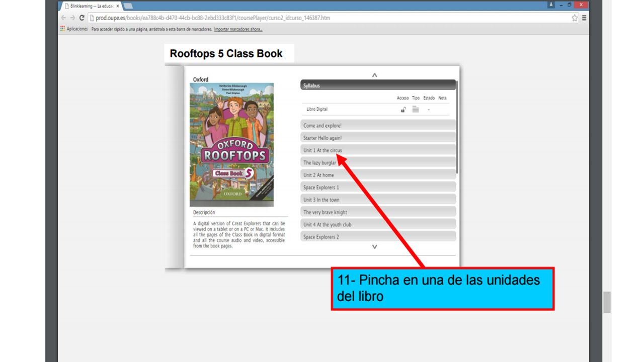Open Space Explorers 2 section

pos(378,236)
